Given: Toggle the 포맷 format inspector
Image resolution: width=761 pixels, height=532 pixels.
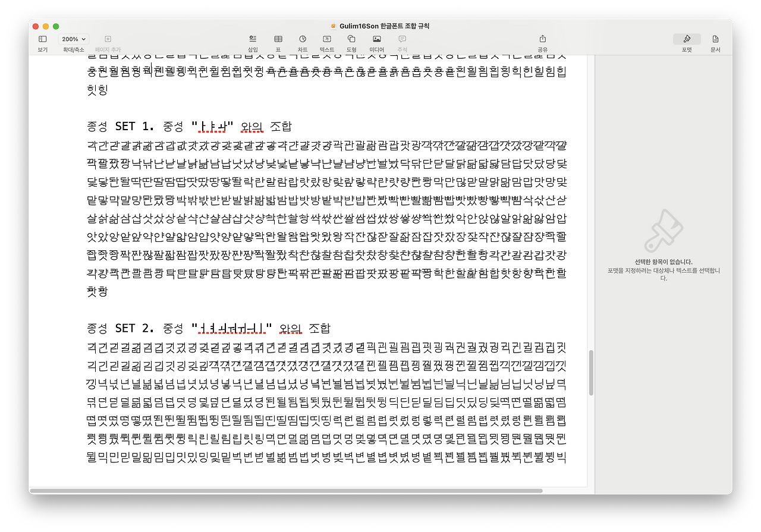Looking at the screenshot, I should click(687, 39).
